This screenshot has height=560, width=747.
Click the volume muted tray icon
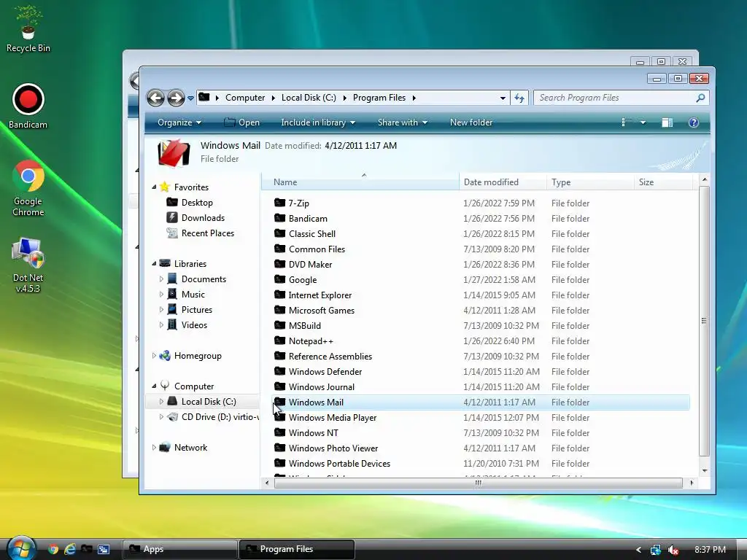click(673, 550)
